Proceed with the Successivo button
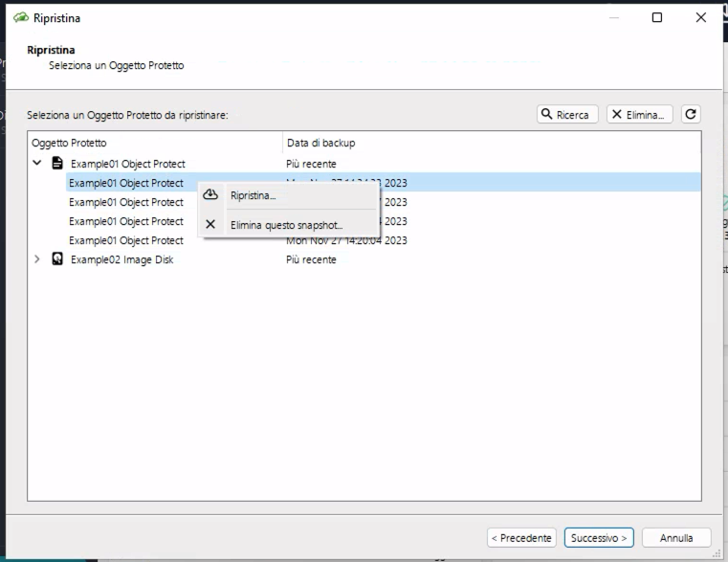The height and width of the screenshot is (562, 728). click(599, 538)
